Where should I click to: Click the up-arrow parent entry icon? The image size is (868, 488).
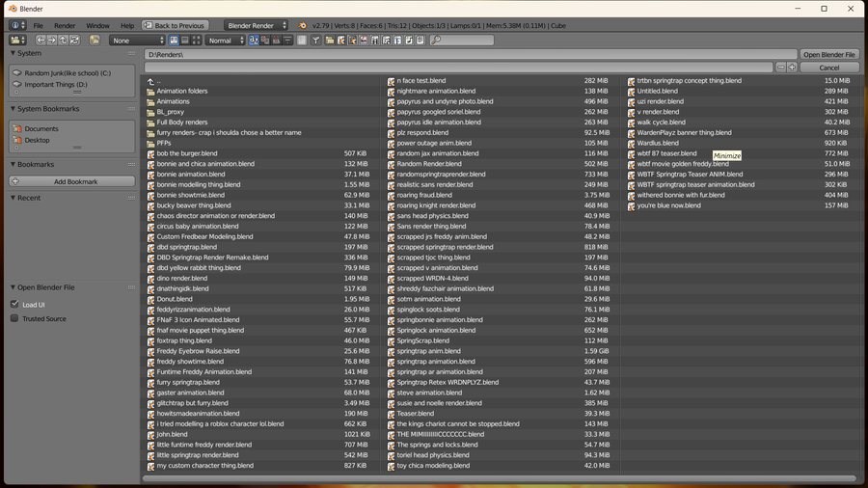tap(150, 81)
